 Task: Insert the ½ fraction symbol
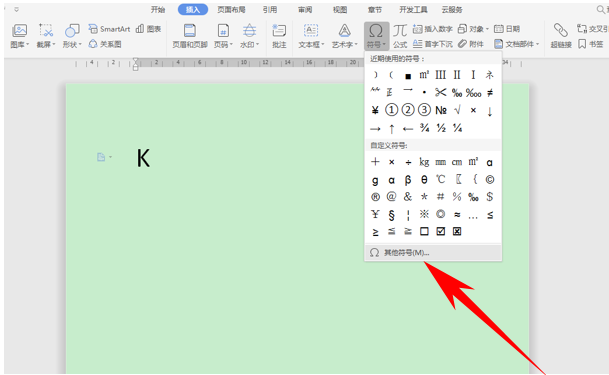pyautogui.click(x=440, y=128)
